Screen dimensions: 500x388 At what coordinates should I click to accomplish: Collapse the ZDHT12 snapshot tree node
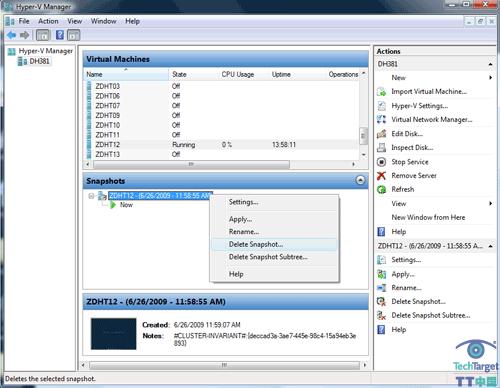pos(91,196)
